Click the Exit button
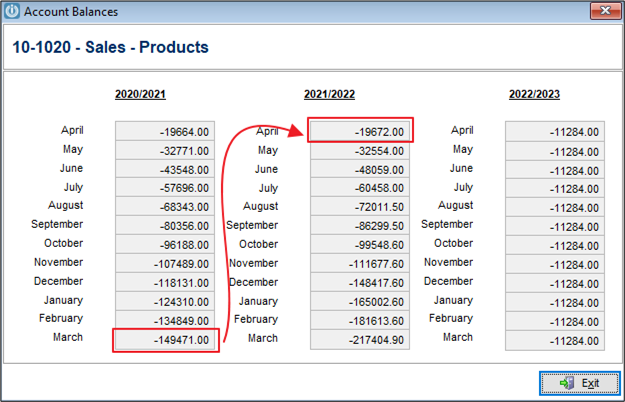This screenshot has height=402, width=625. click(x=580, y=383)
